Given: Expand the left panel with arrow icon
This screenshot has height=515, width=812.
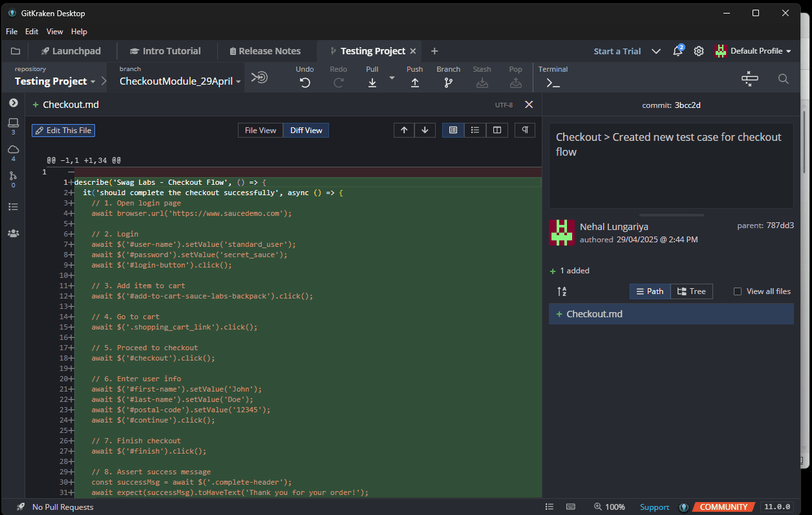Looking at the screenshot, I should [x=13, y=103].
